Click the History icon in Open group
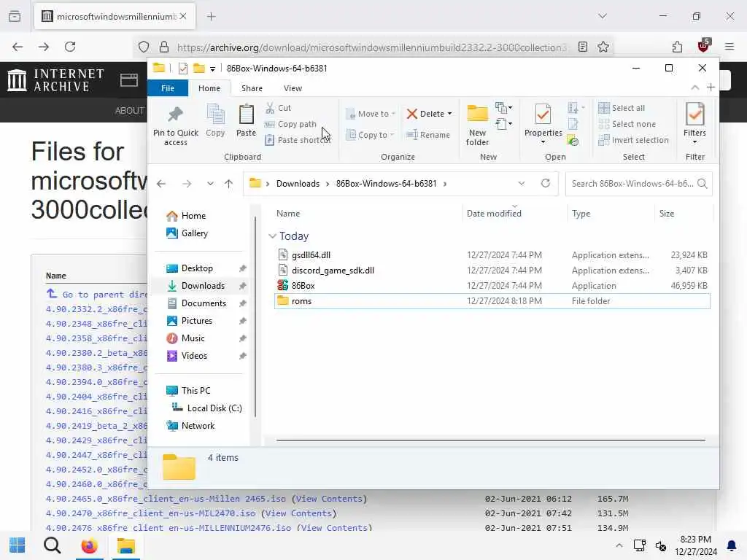Image resolution: width=747 pixels, height=560 pixels. 573,141
